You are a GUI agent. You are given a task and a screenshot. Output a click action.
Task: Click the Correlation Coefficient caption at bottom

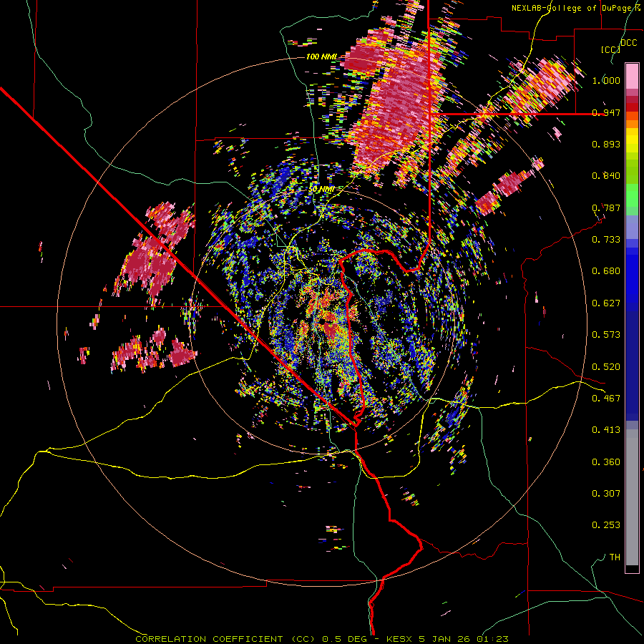322,639
